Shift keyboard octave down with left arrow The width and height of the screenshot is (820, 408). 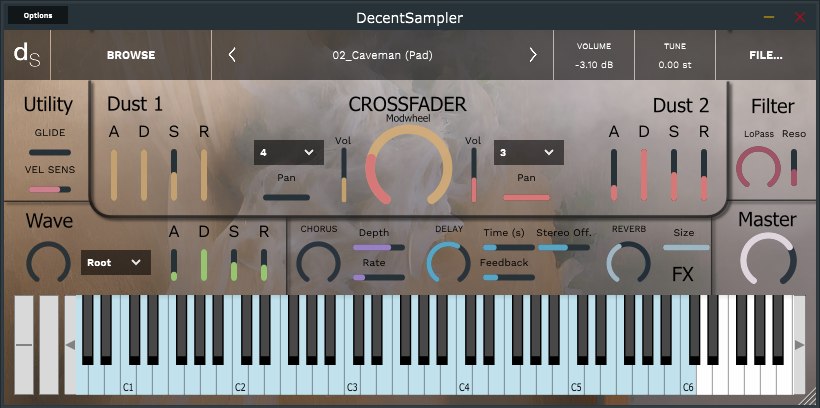point(70,345)
